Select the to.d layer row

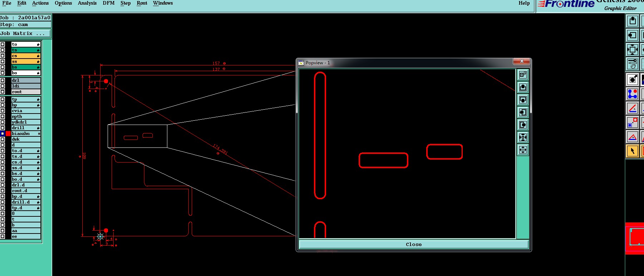(26, 151)
